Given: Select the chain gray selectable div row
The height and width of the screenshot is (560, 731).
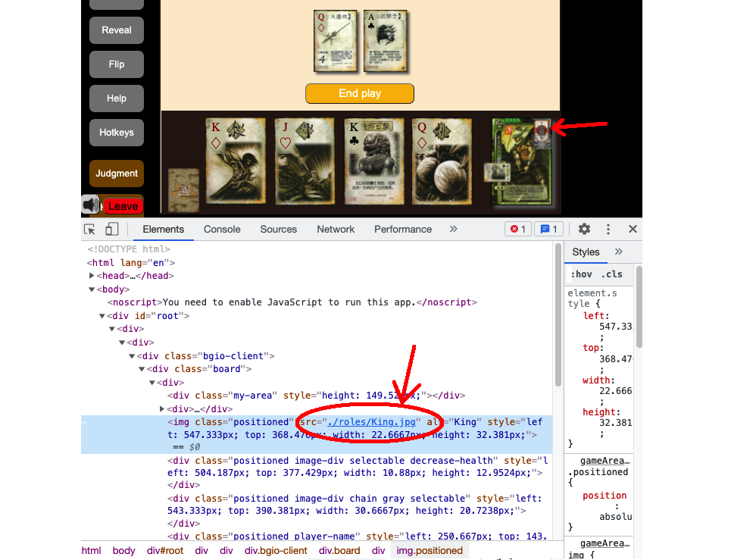Looking at the screenshot, I should (317, 511).
